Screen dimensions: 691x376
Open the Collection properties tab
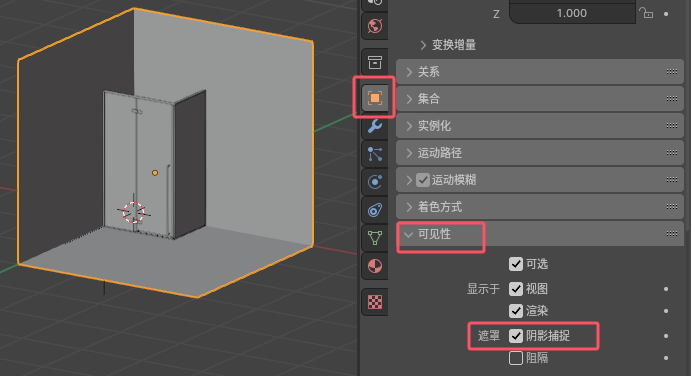tap(375, 62)
